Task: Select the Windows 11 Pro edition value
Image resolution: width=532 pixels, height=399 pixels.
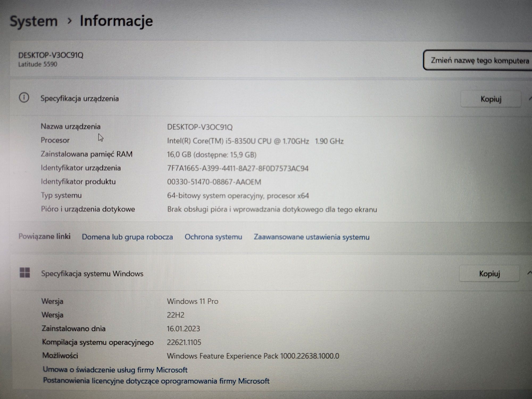Action: 193,301
